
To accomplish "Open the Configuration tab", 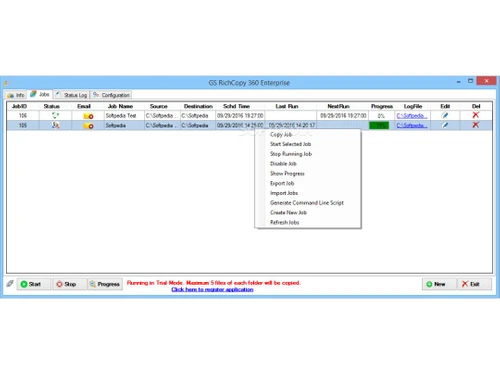I will click(111, 95).
